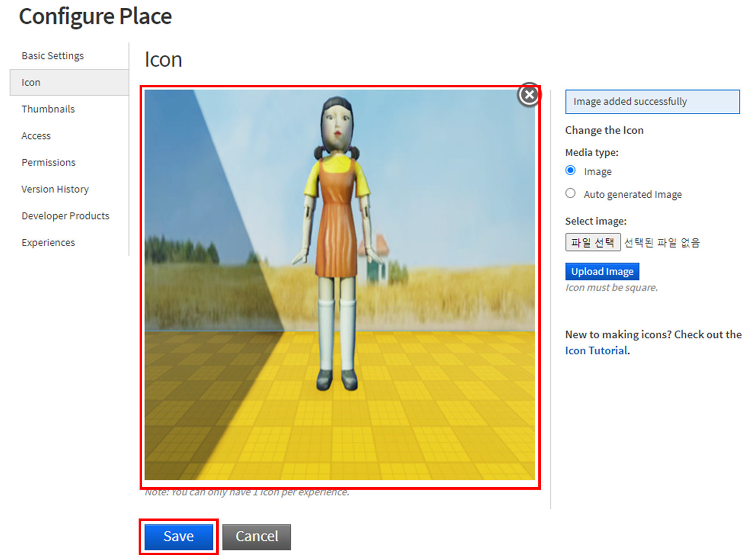The width and height of the screenshot is (756, 560).
Task: Open Developer Products section
Action: pyautogui.click(x=65, y=216)
